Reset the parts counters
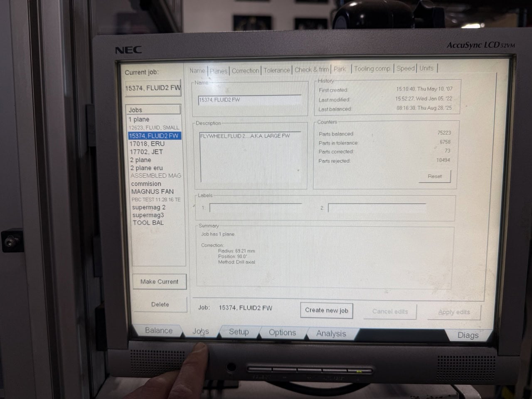The image size is (532, 399). click(x=434, y=176)
